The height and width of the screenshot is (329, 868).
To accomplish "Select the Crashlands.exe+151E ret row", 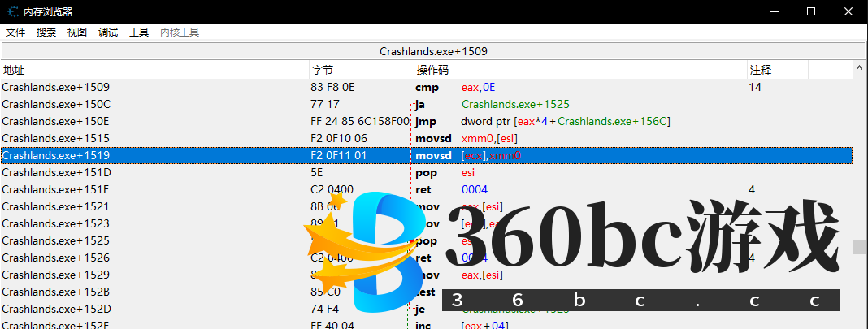I will (x=426, y=190).
